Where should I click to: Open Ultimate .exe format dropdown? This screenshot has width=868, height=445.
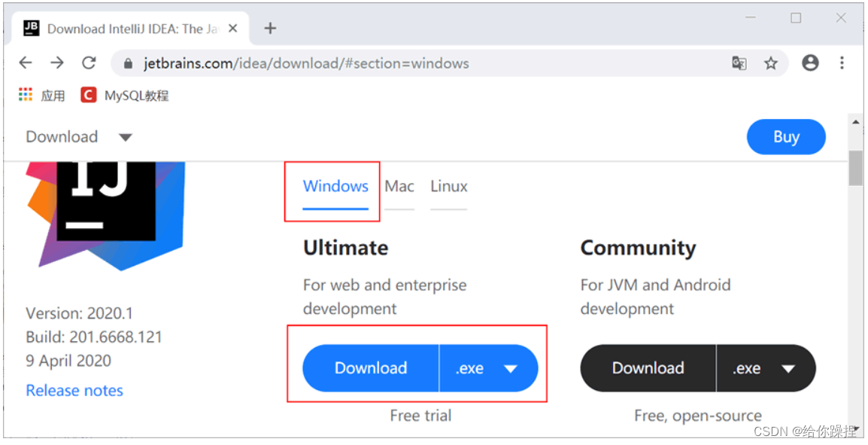click(488, 368)
